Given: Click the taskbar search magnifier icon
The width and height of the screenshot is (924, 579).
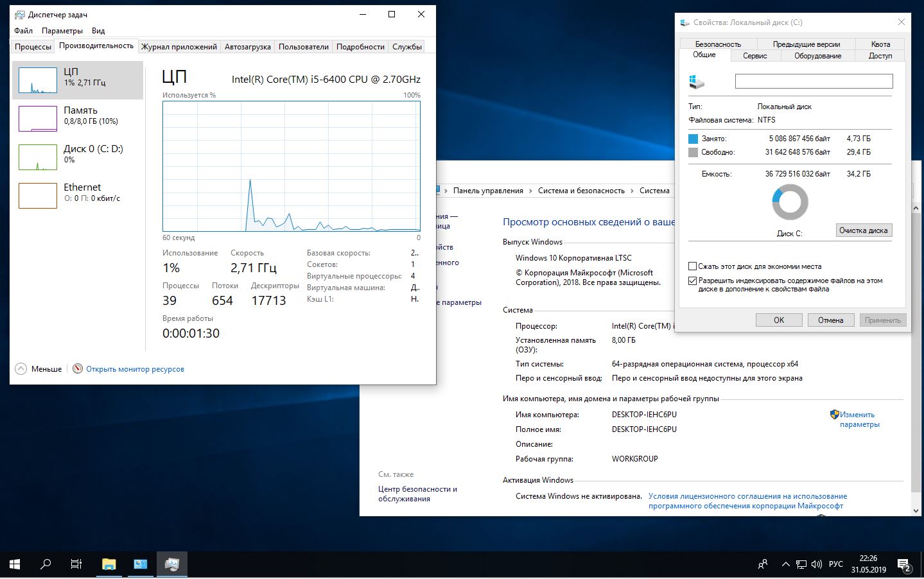Looking at the screenshot, I should point(46,564).
